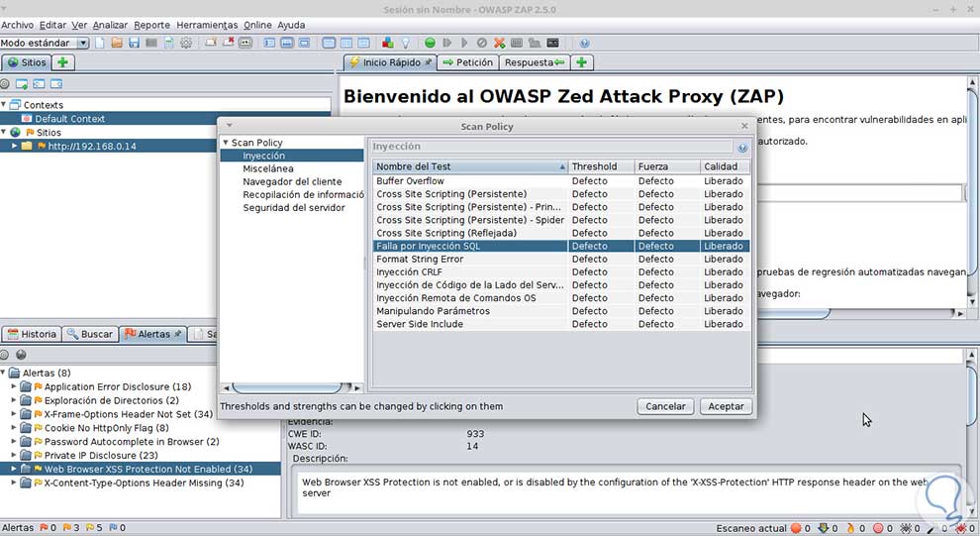Click the window icon with green arrow under Sitios

click(22, 84)
